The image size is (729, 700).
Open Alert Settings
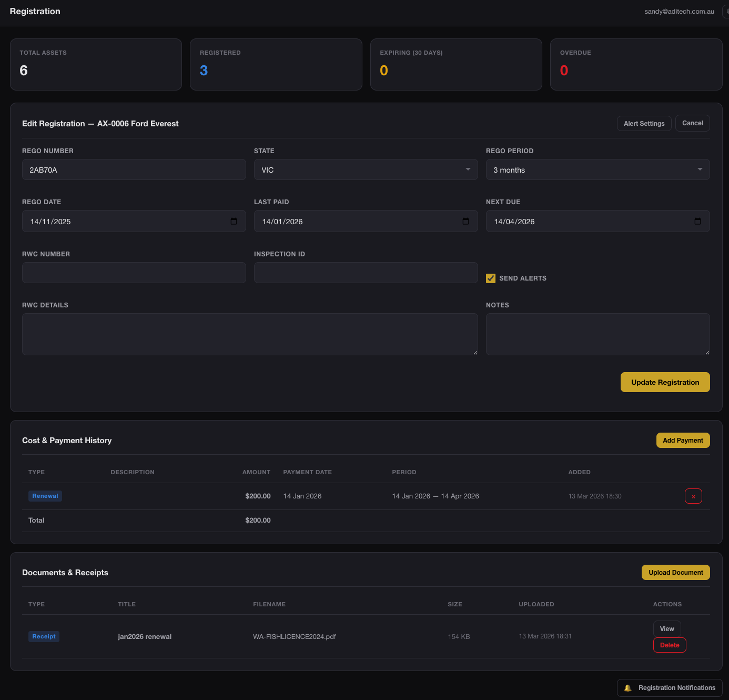(644, 124)
